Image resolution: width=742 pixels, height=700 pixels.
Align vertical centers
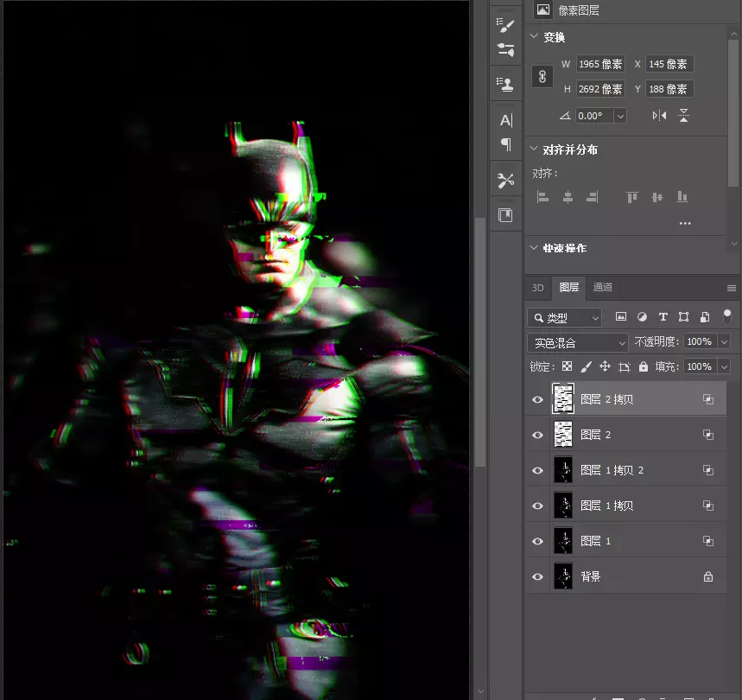(656, 197)
